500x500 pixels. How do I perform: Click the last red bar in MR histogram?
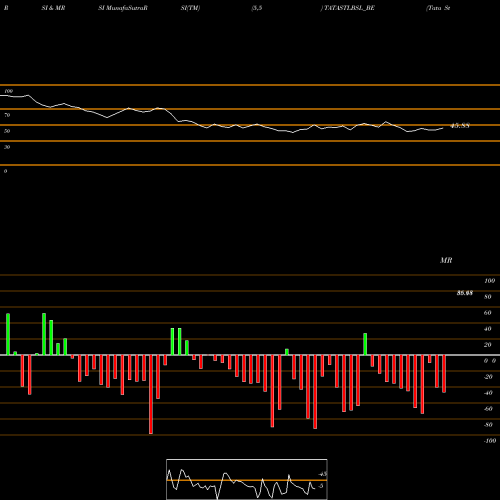click(x=444, y=374)
